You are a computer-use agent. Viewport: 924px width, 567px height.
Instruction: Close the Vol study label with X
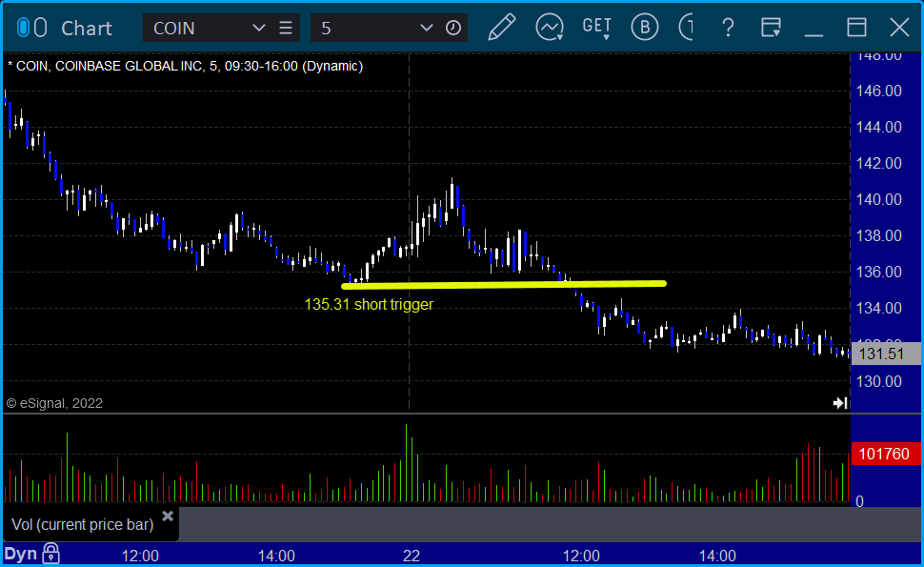[x=168, y=516]
